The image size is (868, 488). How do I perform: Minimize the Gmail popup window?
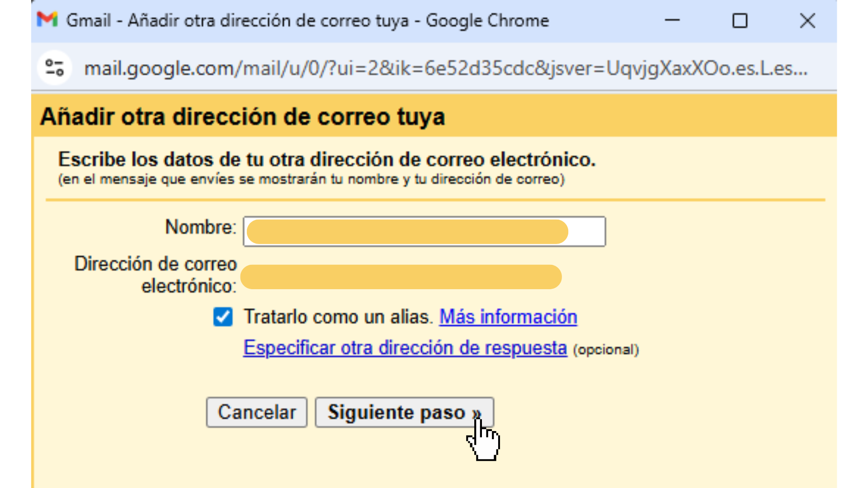click(x=672, y=20)
